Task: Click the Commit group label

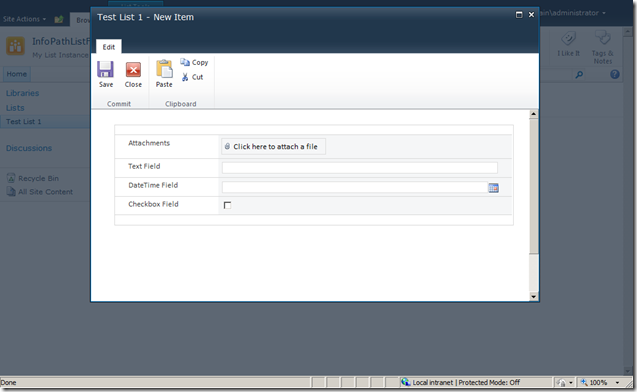Action: coord(119,104)
